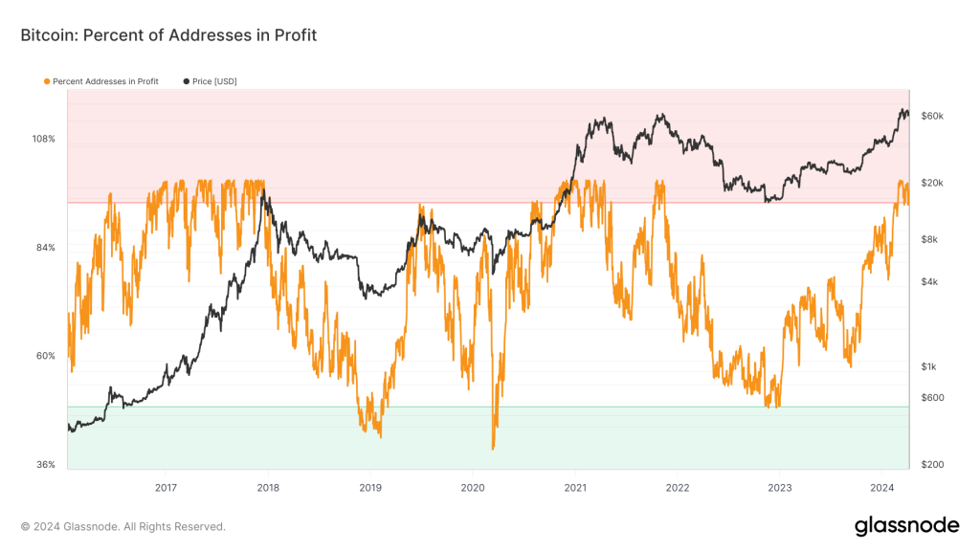The height and width of the screenshot is (551, 980).
Task: Click the orange Percent Addresses in Profit legend dot
Action: coord(47,81)
